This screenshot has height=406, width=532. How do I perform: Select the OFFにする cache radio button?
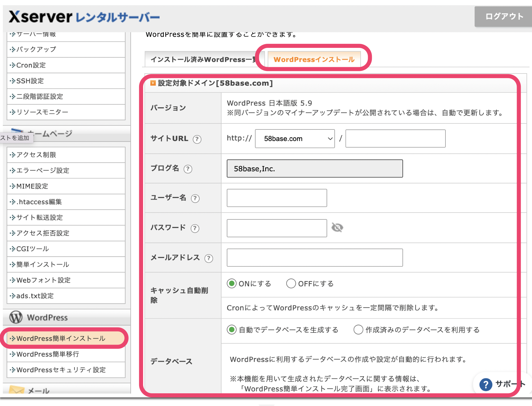tap(291, 284)
